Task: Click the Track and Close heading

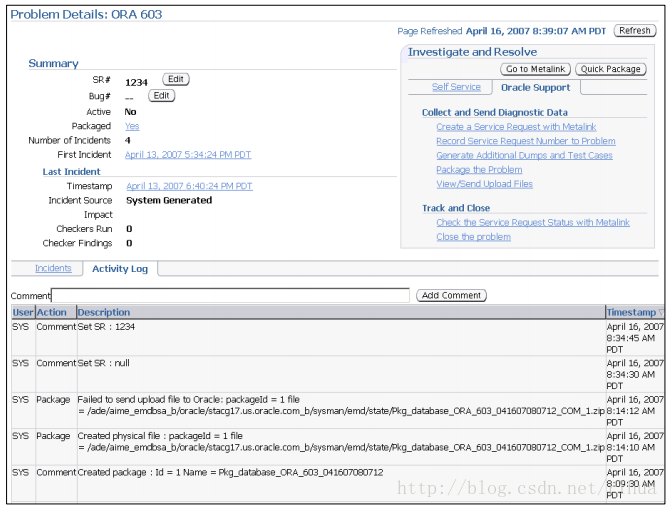Action: point(456,208)
